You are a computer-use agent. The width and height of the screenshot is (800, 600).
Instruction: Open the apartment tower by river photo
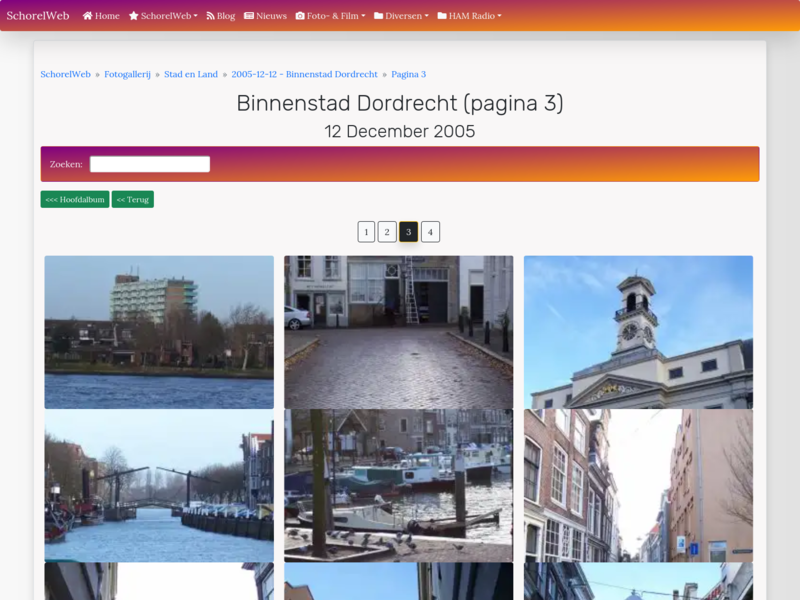point(159,332)
